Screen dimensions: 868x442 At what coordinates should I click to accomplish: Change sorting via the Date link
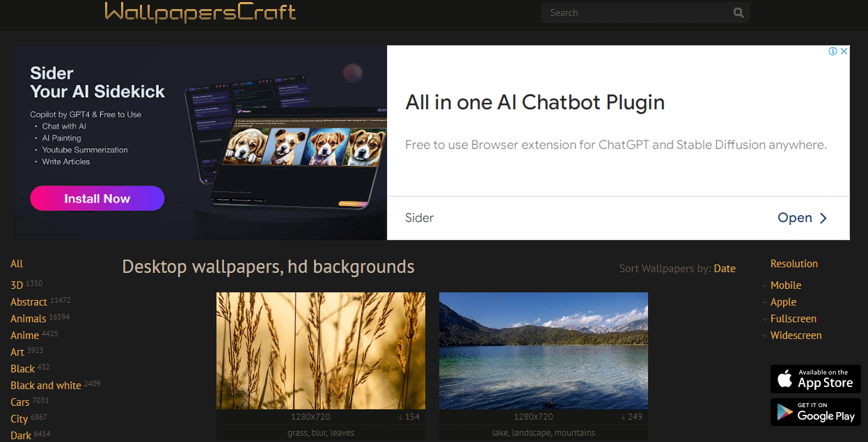[725, 269]
